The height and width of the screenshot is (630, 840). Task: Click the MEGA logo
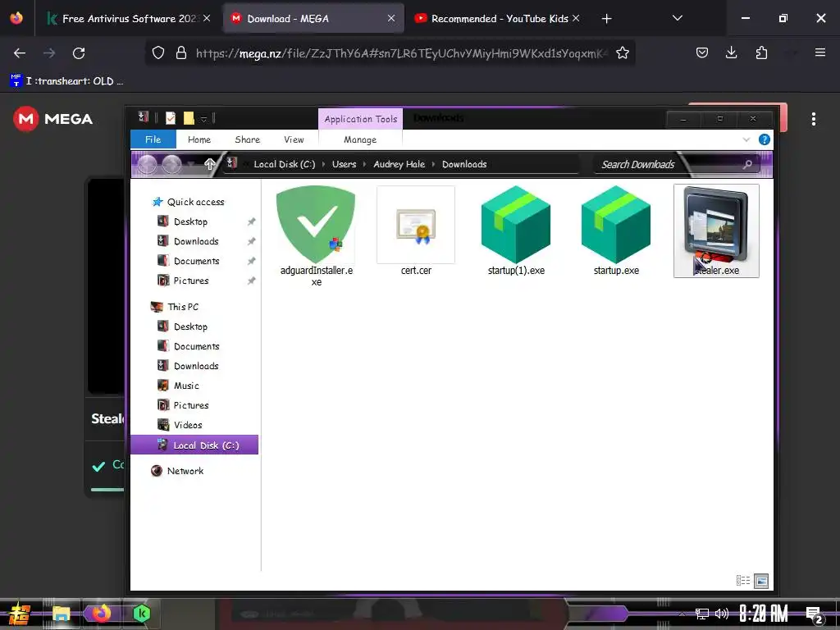tap(52, 119)
